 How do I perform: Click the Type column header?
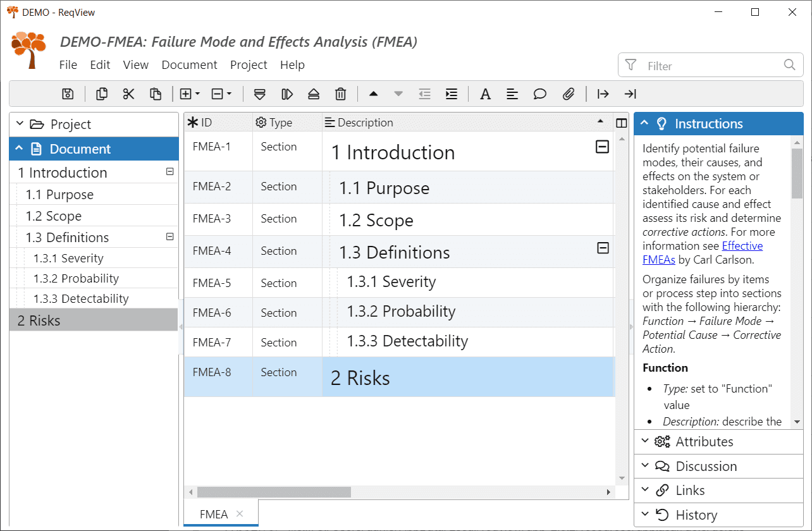(288, 123)
